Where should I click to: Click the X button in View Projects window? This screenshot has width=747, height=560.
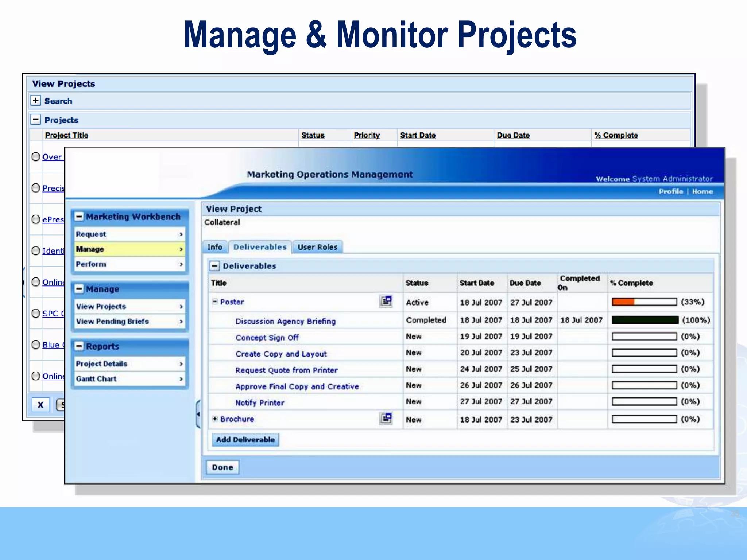(40, 404)
